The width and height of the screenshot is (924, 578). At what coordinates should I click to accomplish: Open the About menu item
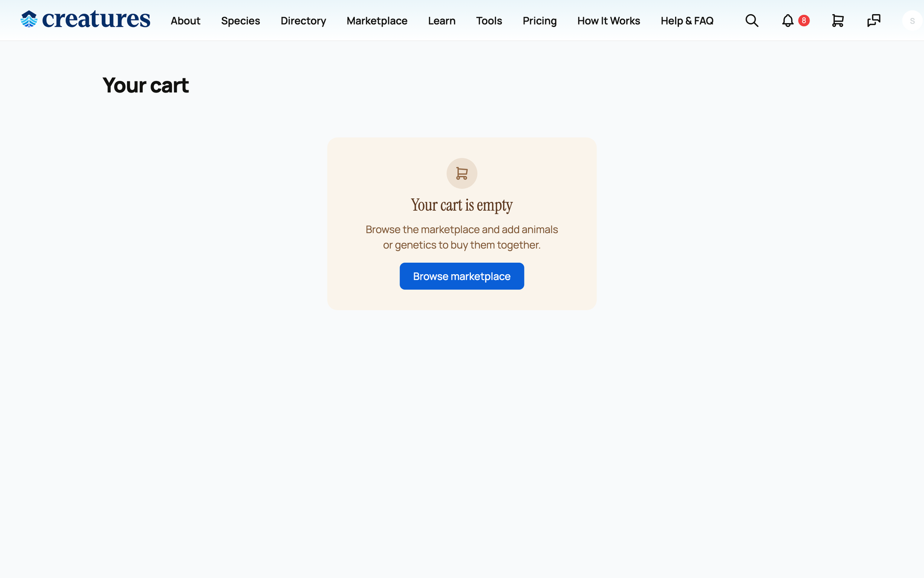point(185,21)
